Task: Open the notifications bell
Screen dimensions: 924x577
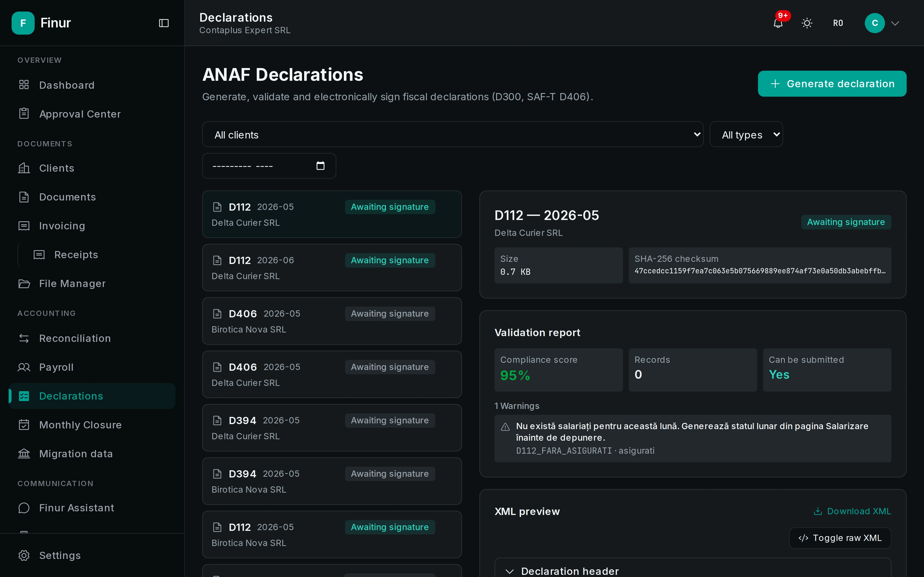Action: point(778,23)
